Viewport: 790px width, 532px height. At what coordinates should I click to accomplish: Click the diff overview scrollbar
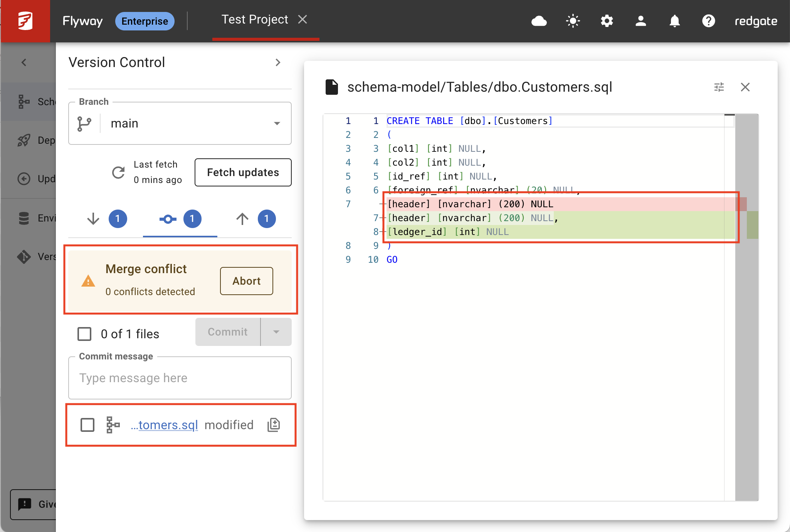(x=747, y=307)
